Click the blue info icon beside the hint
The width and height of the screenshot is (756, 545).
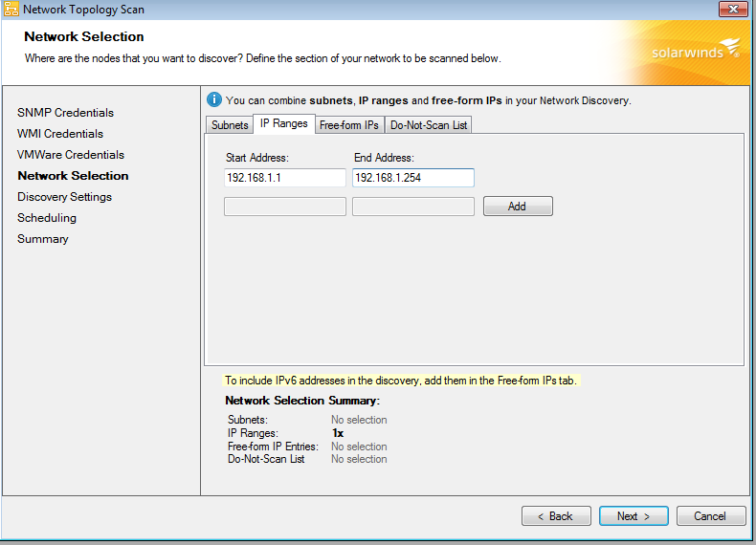pos(214,99)
